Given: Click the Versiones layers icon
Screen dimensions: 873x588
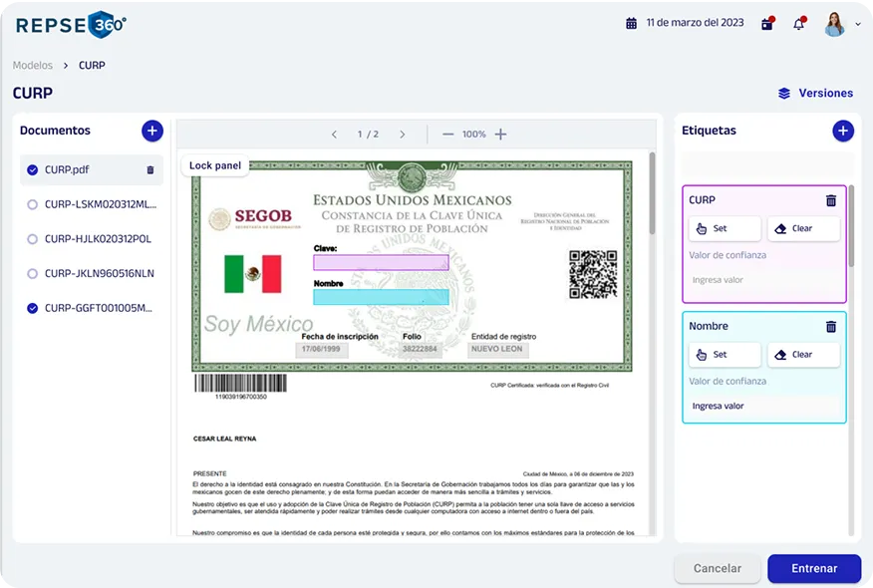Looking at the screenshot, I should [x=784, y=93].
